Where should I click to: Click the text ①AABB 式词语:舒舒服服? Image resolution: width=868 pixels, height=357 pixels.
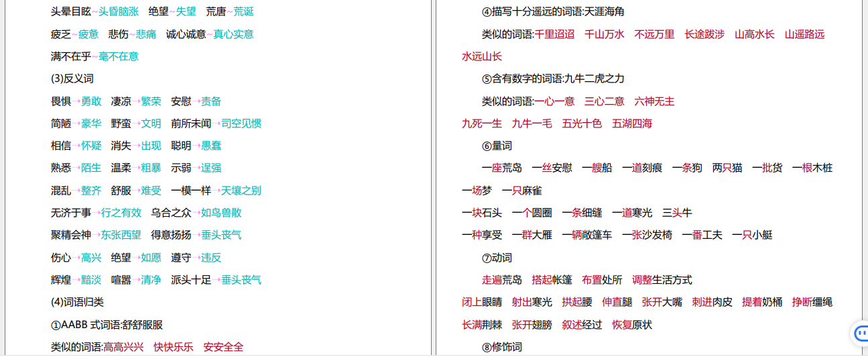[107, 325]
